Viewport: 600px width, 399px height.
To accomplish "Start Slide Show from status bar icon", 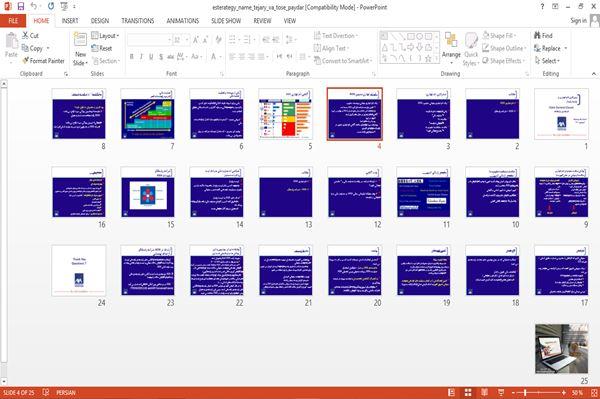I will pos(501,392).
